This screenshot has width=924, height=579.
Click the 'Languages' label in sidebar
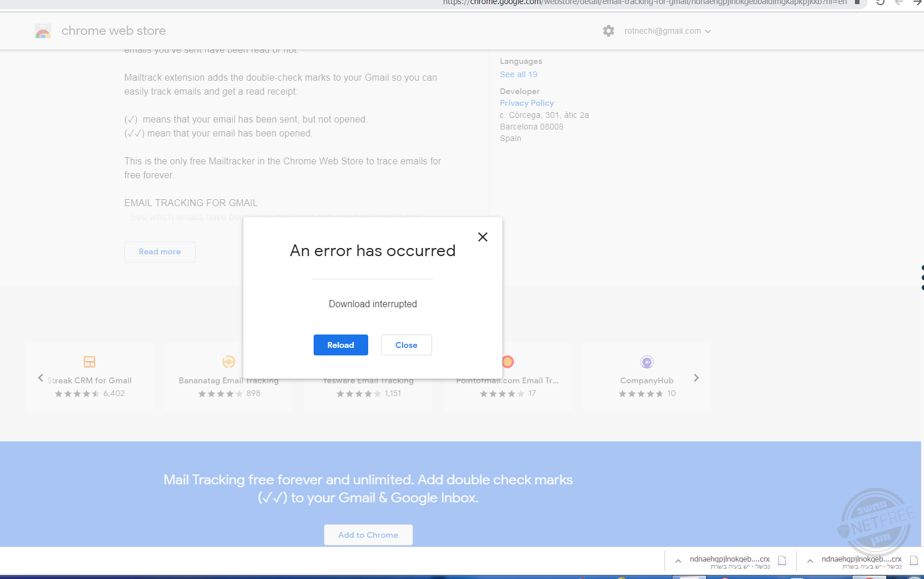521,61
